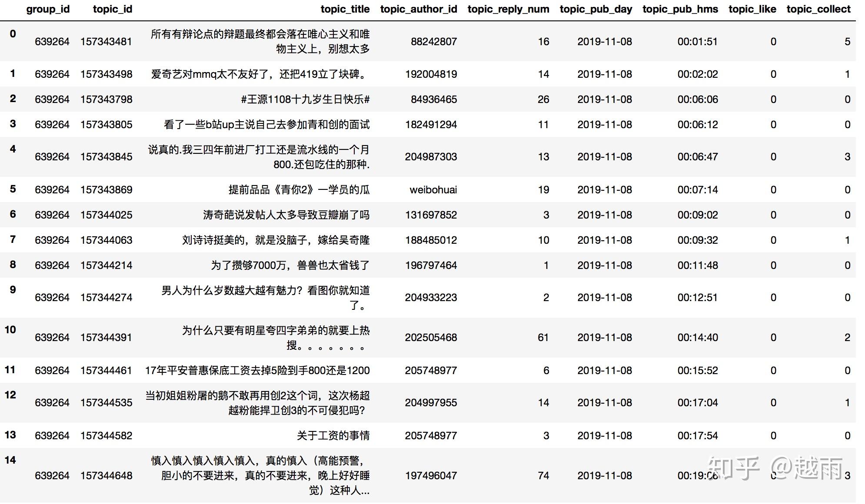This screenshot has width=865, height=504.
Task: Click author id 192004819
Action: [x=431, y=74]
